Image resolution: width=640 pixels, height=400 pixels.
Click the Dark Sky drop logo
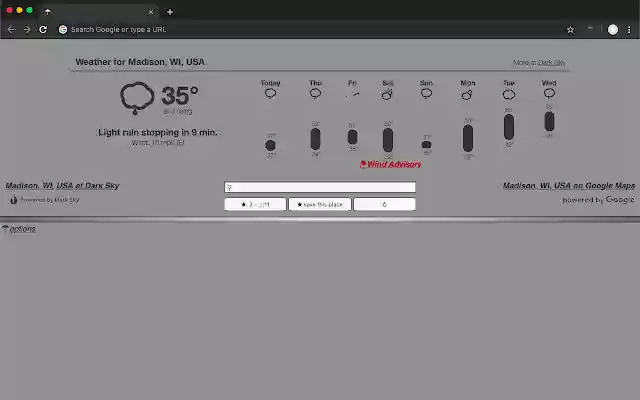tap(14, 200)
